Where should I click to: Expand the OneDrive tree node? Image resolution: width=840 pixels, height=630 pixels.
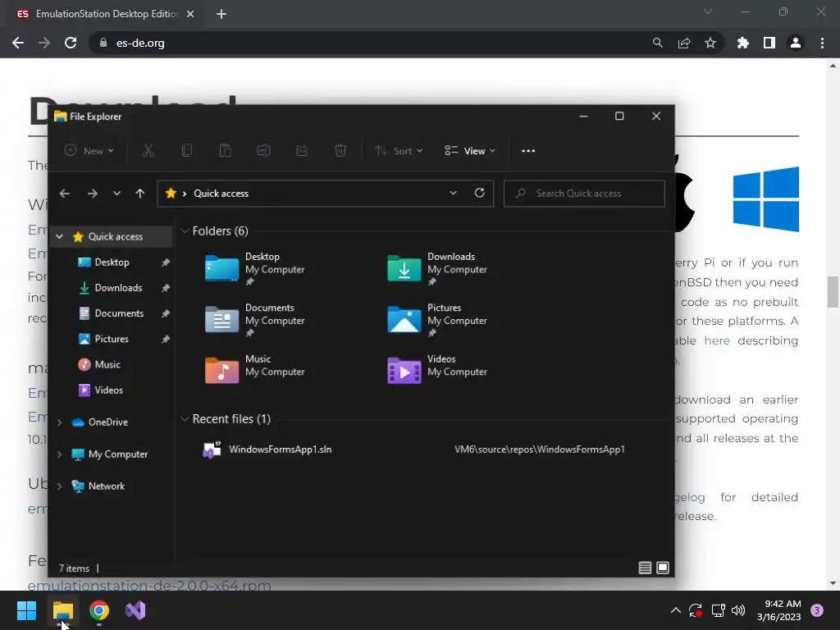click(x=59, y=422)
